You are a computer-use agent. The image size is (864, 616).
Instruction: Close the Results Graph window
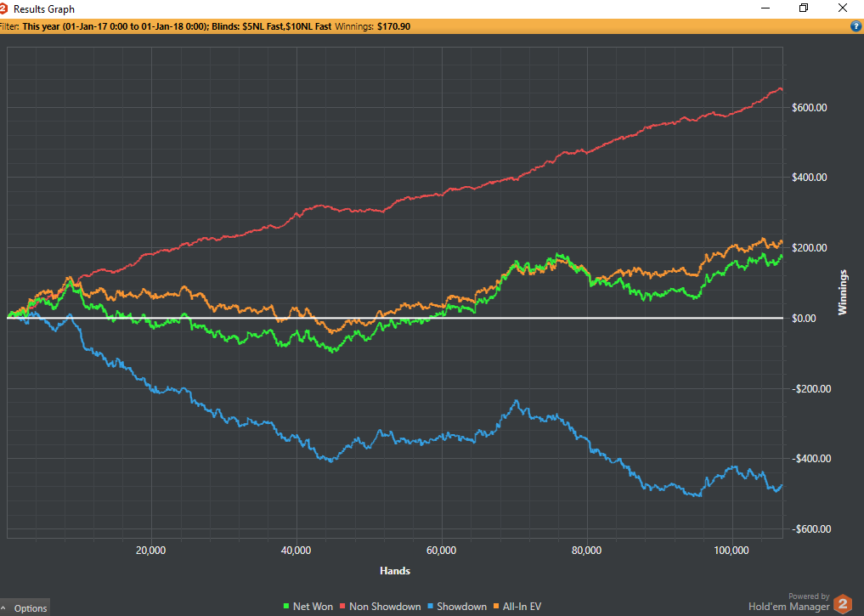843,8
